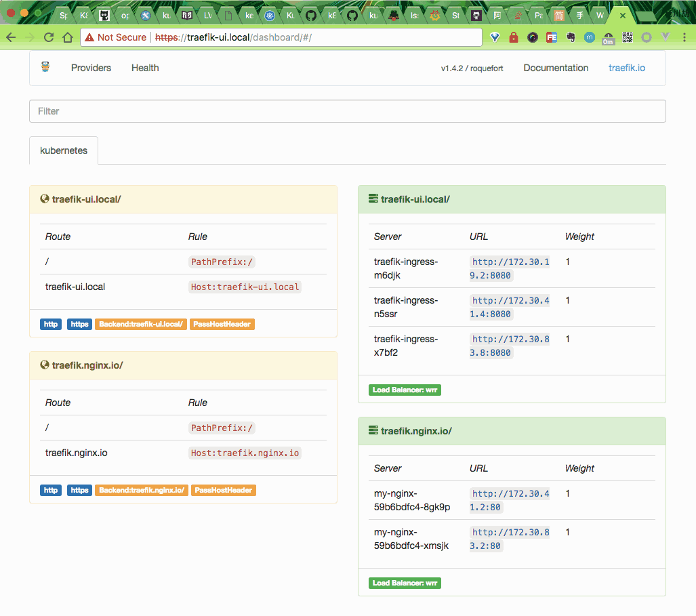Open the blue circle 'm' extension
696x616 pixels.
tap(590, 37)
